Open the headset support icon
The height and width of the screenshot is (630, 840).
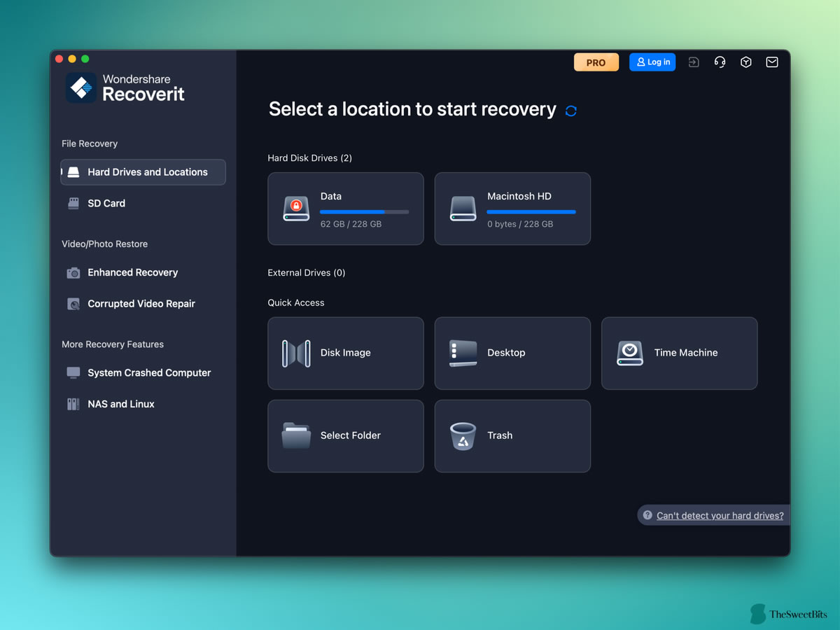[720, 62]
